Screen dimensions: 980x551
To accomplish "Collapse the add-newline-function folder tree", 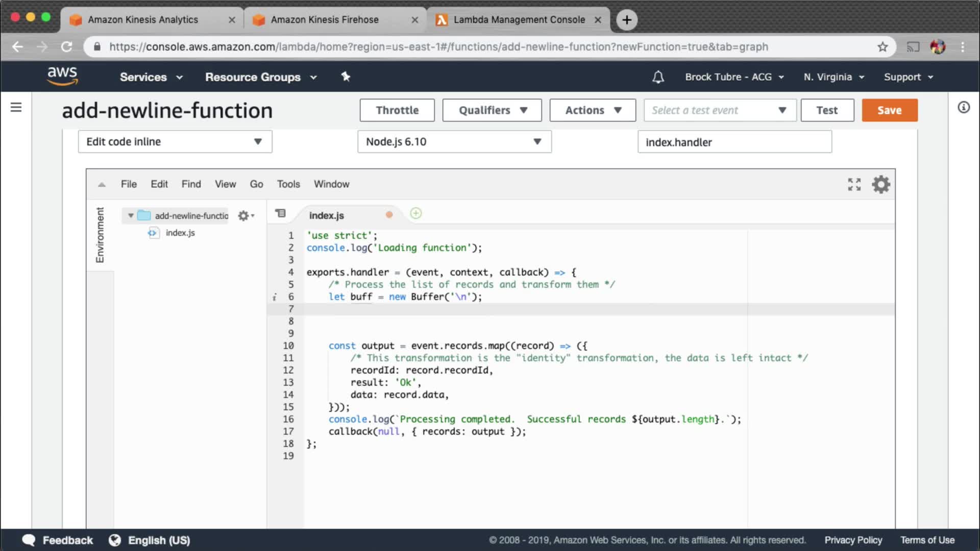I will [131, 216].
